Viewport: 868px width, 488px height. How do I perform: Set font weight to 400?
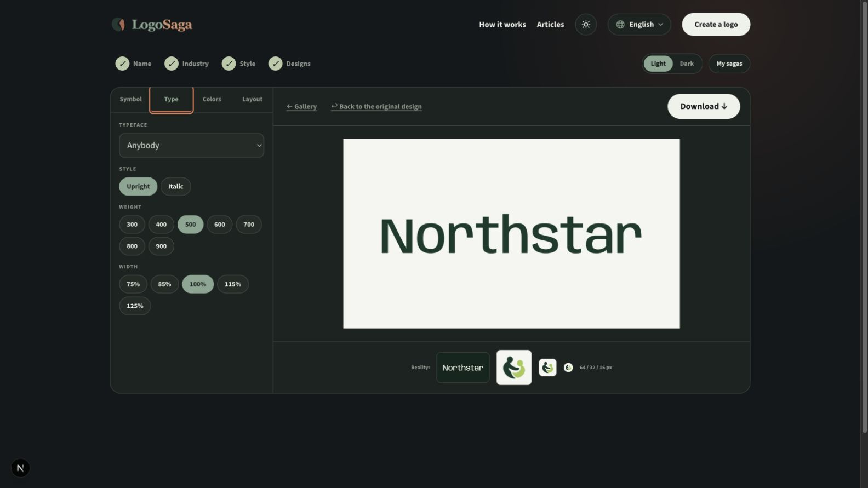pos(161,225)
